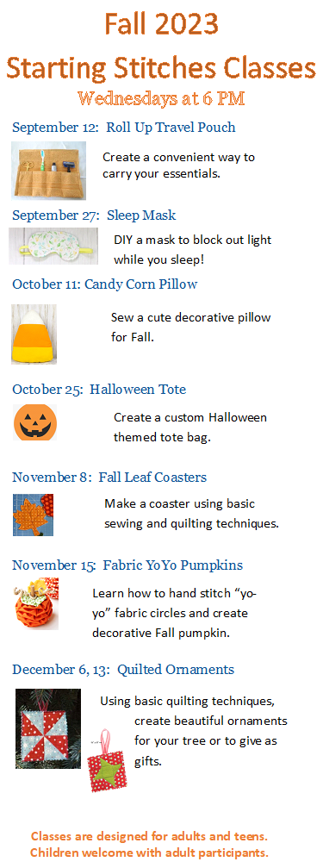Select the December 6, 13 Quilted Ornaments heading

click(123, 670)
